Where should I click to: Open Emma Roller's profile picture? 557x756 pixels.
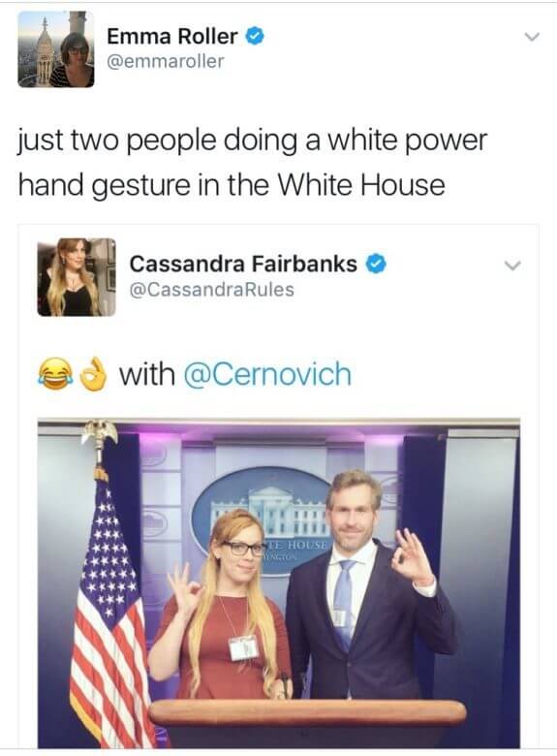tap(56, 49)
